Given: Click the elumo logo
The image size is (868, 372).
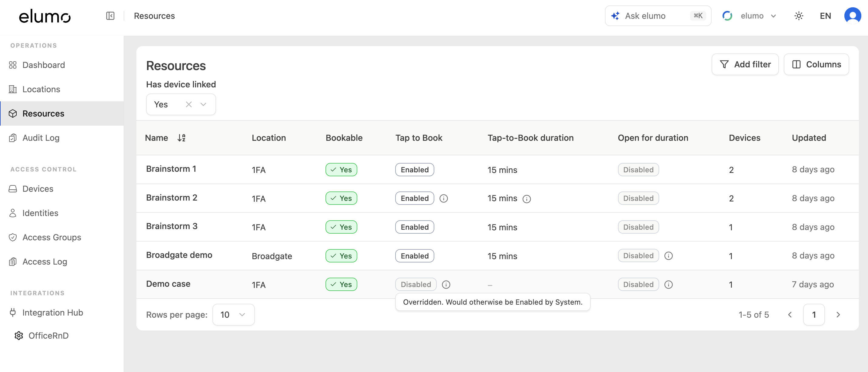Looking at the screenshot, I should 45,16.
